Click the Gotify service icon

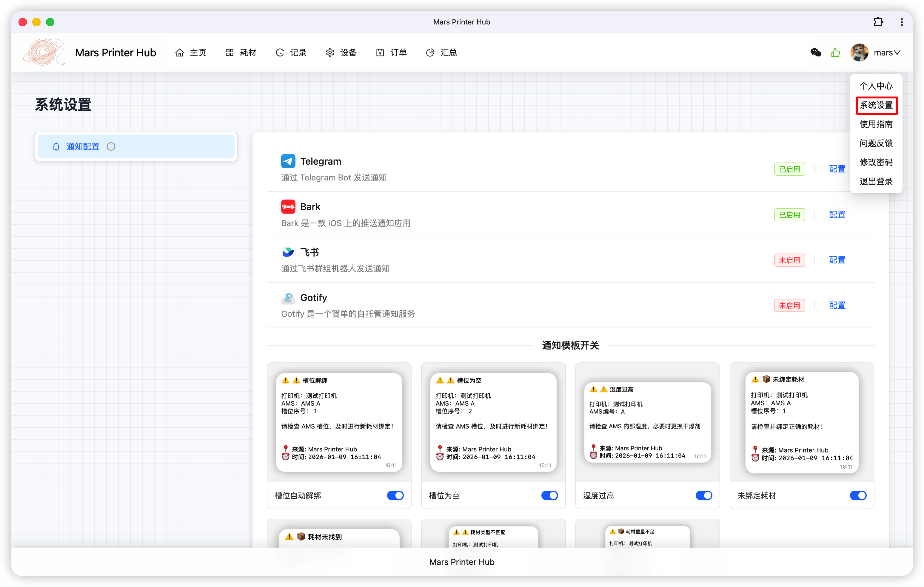(288, 297)
